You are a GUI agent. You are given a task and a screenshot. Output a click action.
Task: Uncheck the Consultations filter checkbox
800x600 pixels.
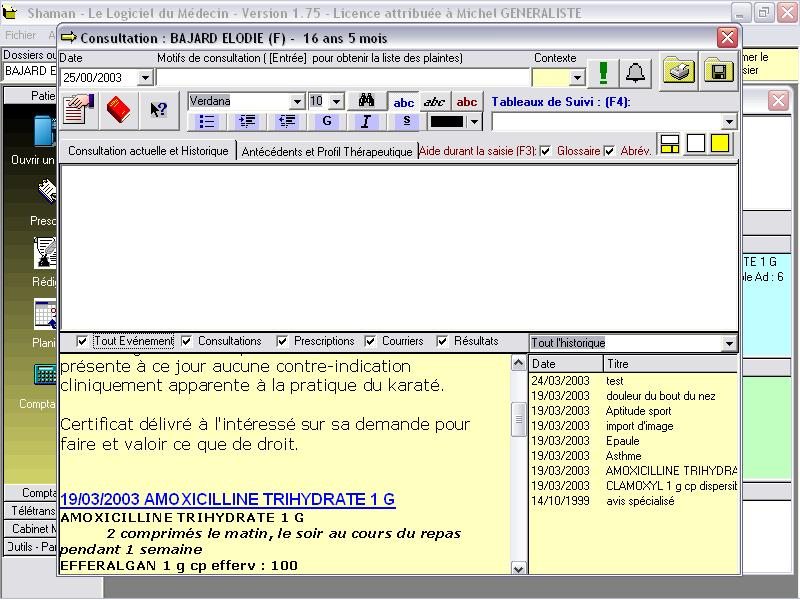tap(187, 341)
